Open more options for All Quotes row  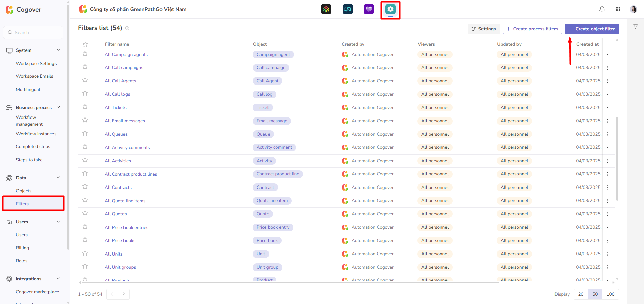coord(608,214)
